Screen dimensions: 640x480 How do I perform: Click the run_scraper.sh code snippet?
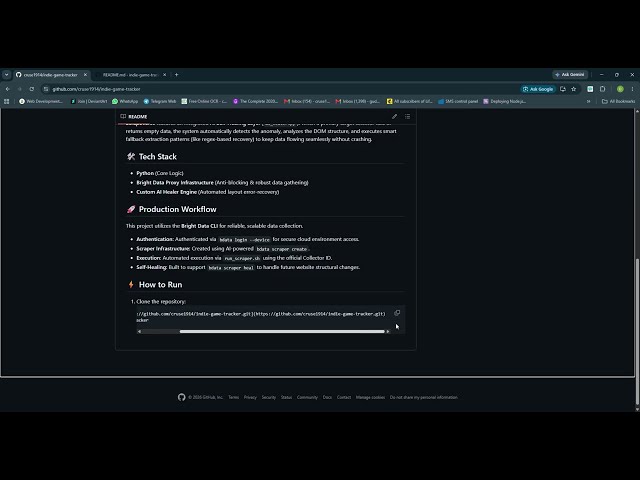tap(242, 258)
